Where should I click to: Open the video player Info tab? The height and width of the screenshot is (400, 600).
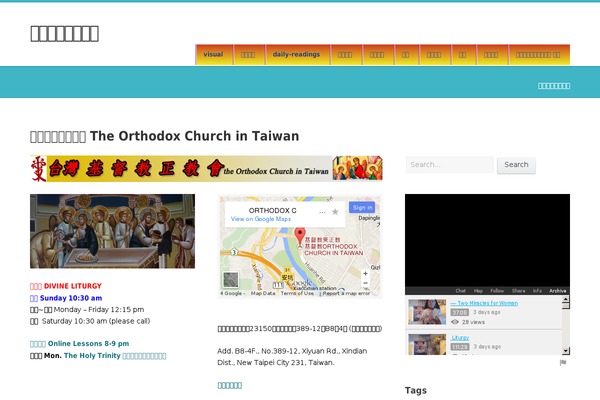pyautogui.click(x=537, y=291)
